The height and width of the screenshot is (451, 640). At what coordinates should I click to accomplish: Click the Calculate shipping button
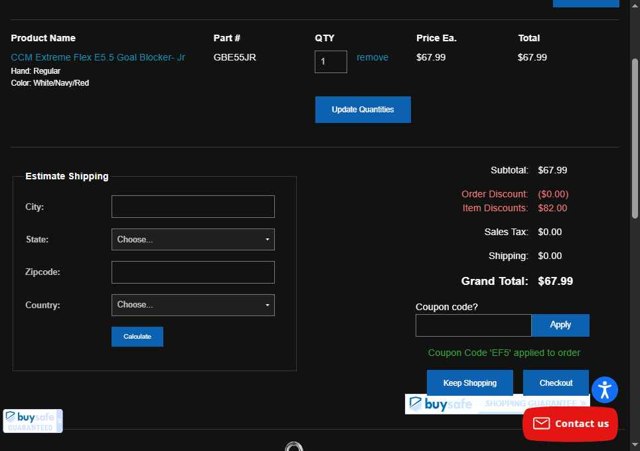(x=137, y=337)
